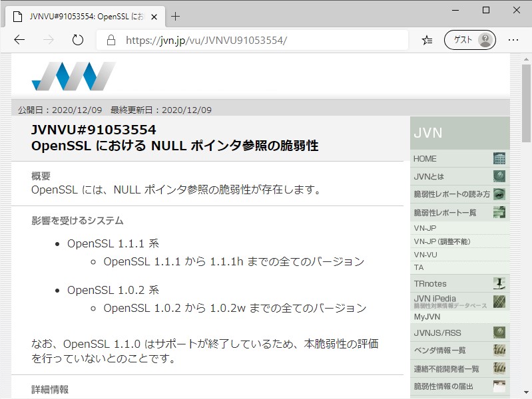Screen dimensions: 532x399
Task: Click the JVN logo at page top
Action: (74, 76)
